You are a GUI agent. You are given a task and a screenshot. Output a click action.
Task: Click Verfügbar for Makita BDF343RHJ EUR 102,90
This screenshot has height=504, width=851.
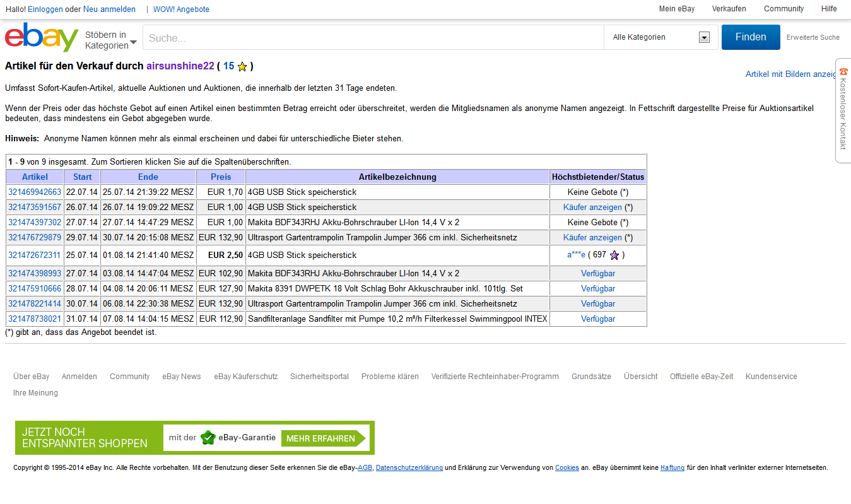coord(598,273)
